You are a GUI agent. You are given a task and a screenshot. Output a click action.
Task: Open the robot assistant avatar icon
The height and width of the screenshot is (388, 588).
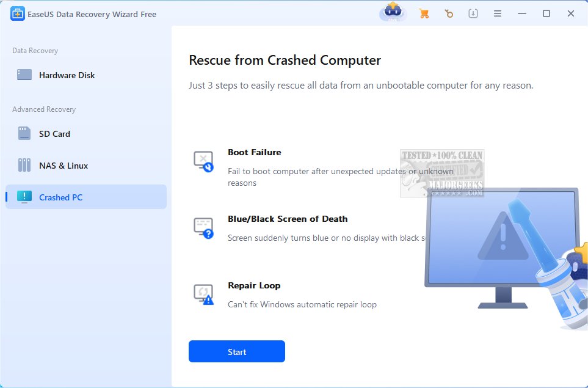(393, 13)
